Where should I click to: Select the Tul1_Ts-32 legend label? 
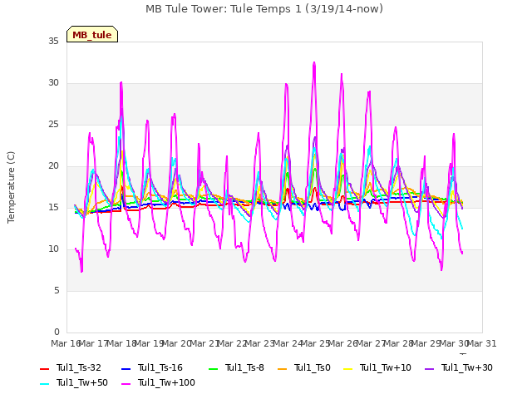[x=79, y=367]
